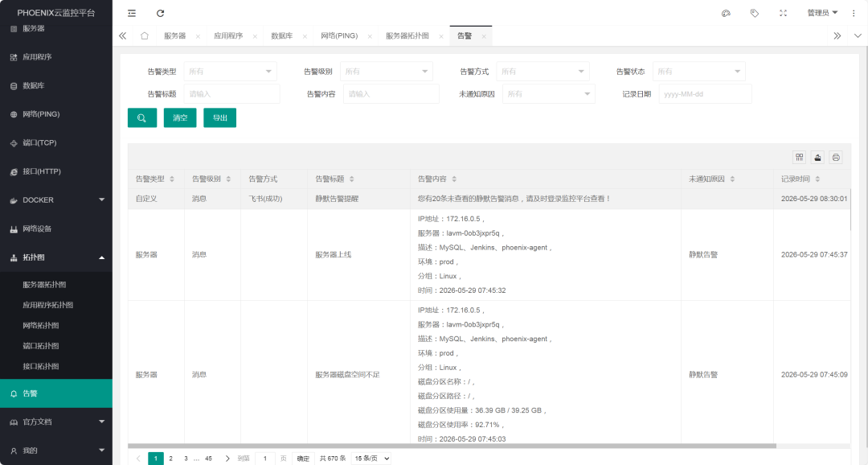Screen dimensions: 868x465
Task: Go to page 45
Action: click(208, 459)
